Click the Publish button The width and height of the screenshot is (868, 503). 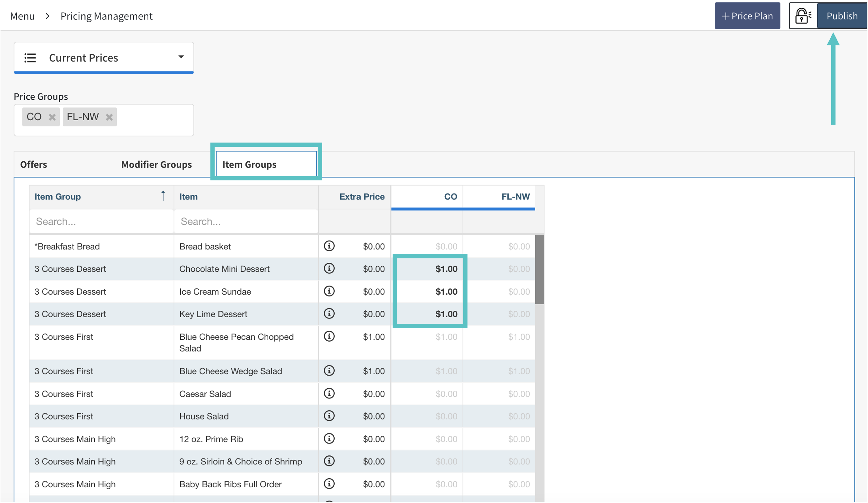click(841, 16)
